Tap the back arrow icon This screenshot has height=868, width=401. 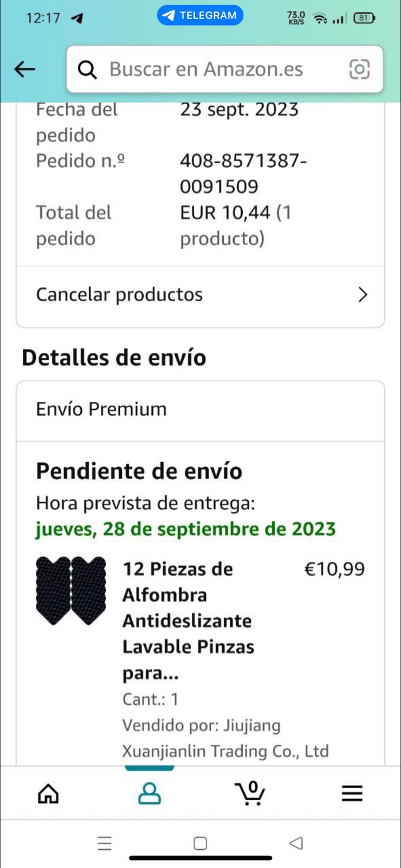click(24, 69)
